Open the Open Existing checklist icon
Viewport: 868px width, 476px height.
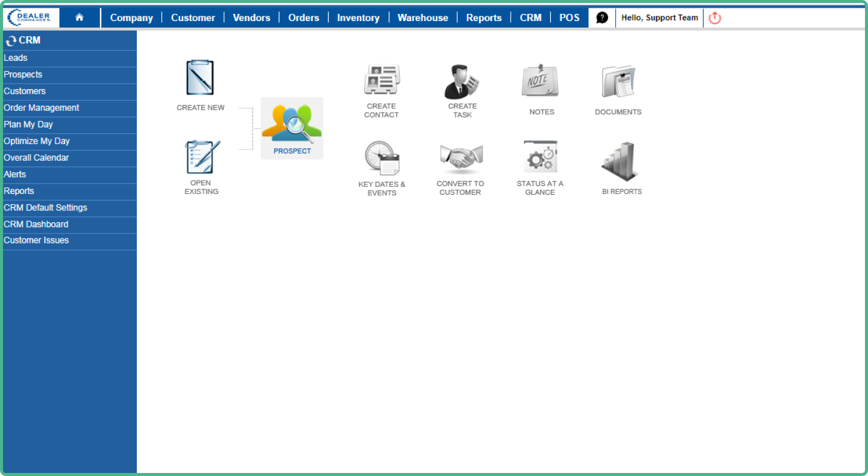point(202,157)
